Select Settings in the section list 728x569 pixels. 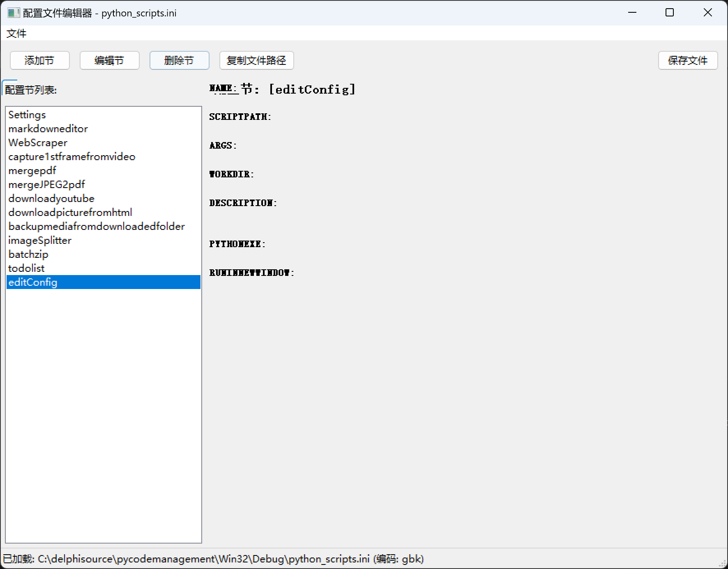point(103,115)
